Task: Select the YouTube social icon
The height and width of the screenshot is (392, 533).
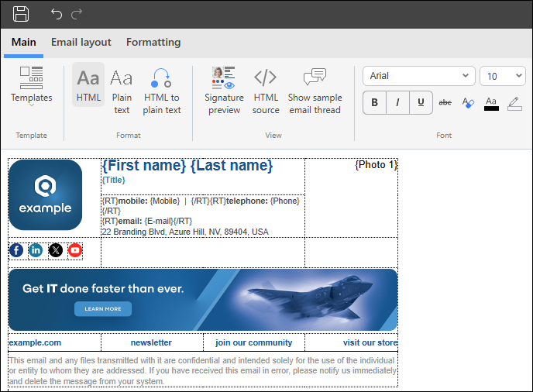Action: coord(75,250)
